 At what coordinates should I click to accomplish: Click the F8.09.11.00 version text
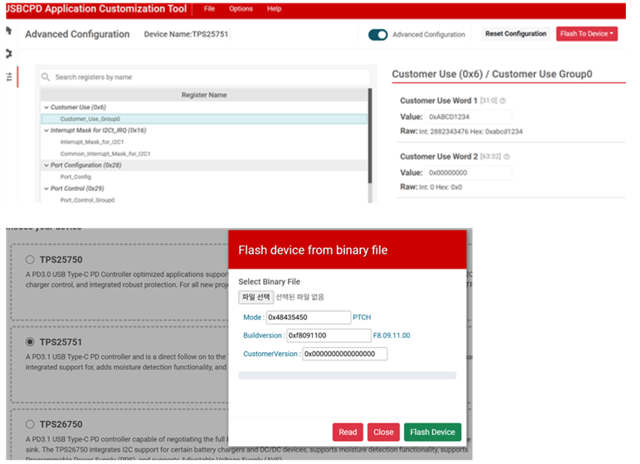[391, 335]
